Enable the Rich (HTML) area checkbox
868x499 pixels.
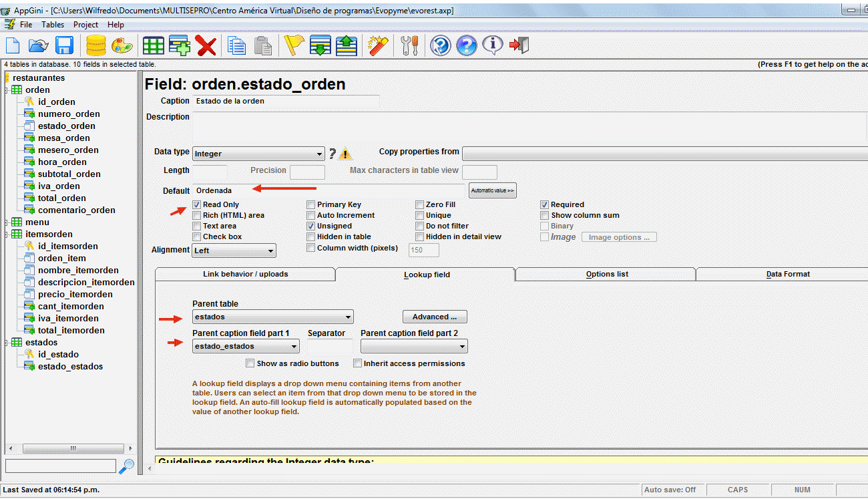pyautogui.click(x=197, y=215)
